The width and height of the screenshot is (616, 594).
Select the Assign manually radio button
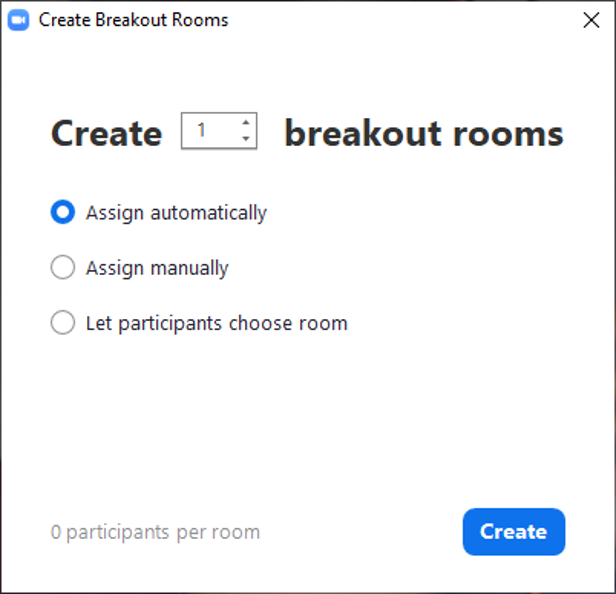[x=63, y=268]
